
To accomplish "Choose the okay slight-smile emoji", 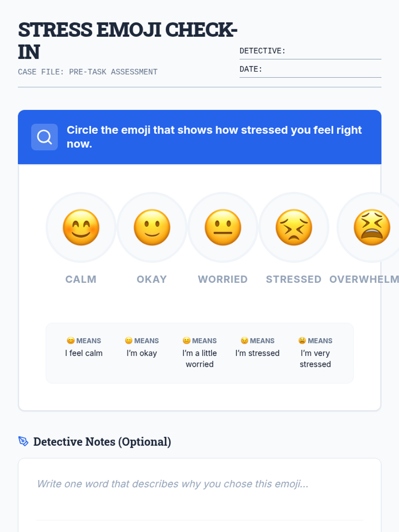I will tap(152, 227).
